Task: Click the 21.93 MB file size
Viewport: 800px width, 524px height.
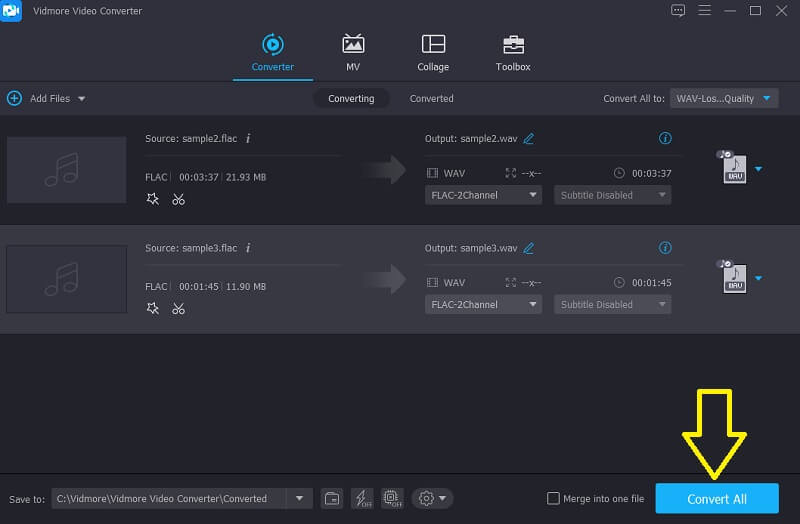Action: (x=246, y=177)
